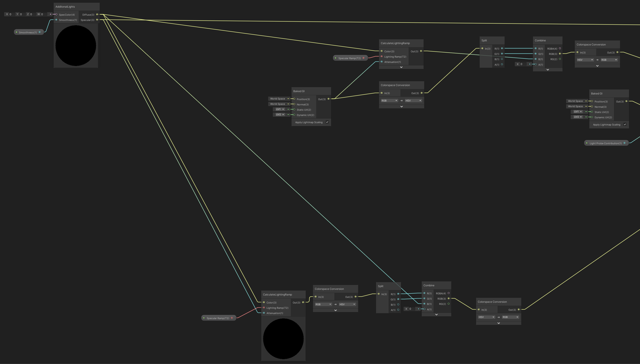Click the Light Probe Contribution output port
The width and height of the screenshot is (640, 364).
click(625, 143)
